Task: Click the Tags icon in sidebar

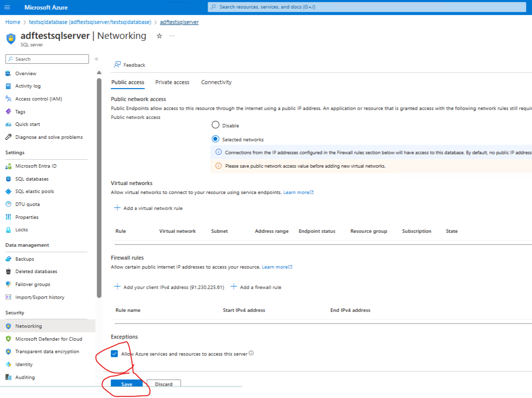Action: click(8, 111)
